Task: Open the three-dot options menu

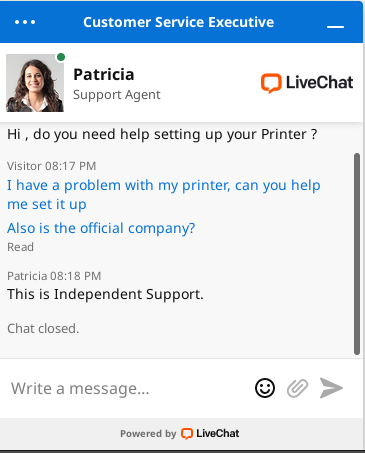Action: (25, 22)
